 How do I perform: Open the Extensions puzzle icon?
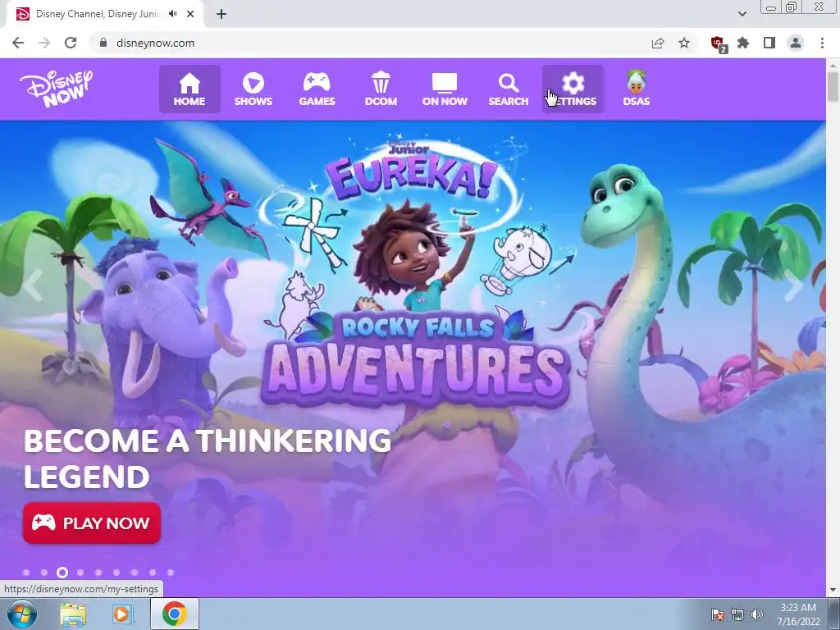point(743,43)
